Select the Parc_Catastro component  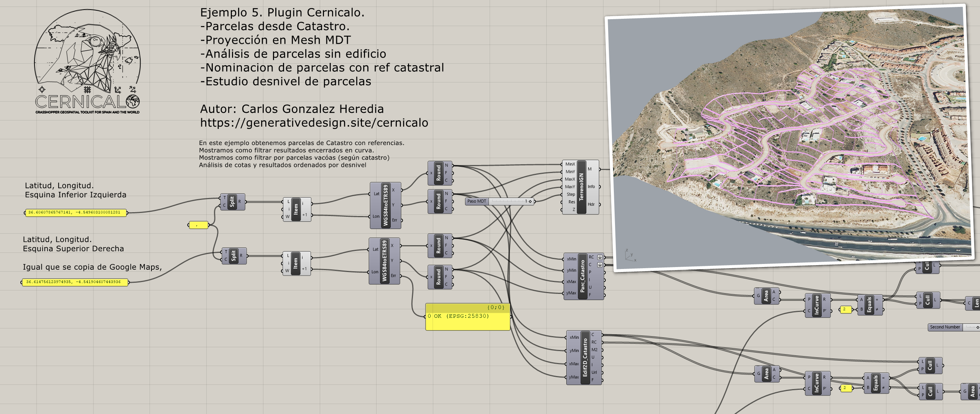pos(584,276)
